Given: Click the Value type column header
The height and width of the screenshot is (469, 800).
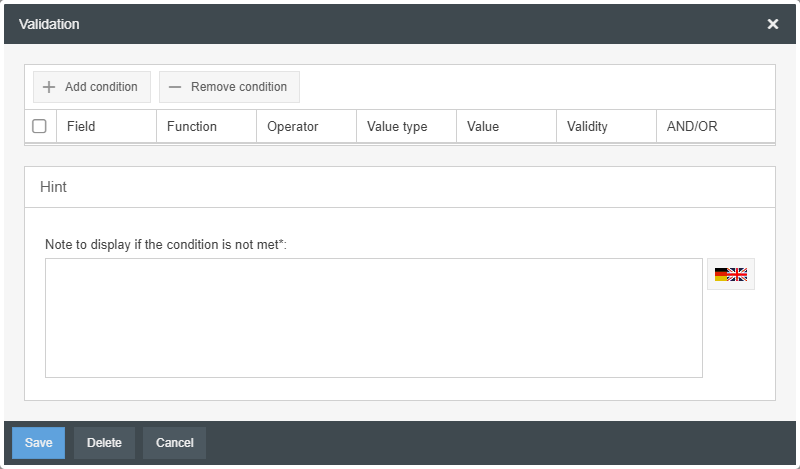Looking at the screenshot, I should pos(397,127).
